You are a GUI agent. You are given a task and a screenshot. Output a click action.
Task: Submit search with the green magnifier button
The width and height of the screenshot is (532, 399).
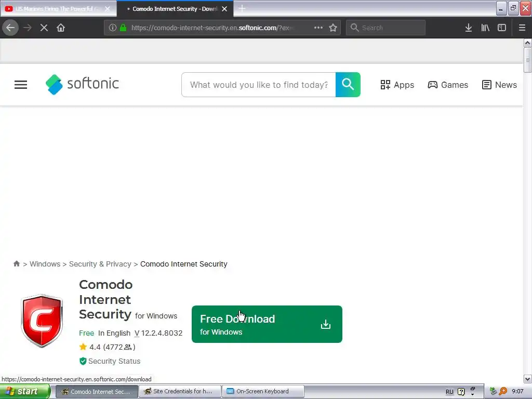[x=348, y=85]
